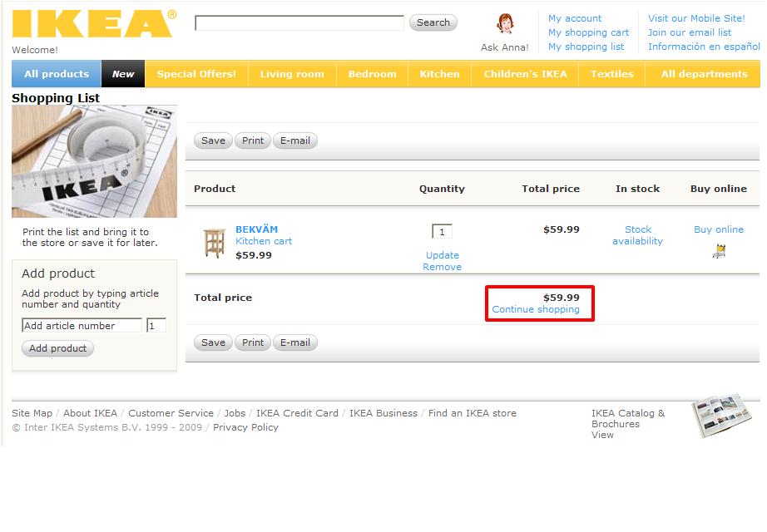Visit our Mobile Site link
767x532 pixels.
pyautogui.click(x=696, y=18)
